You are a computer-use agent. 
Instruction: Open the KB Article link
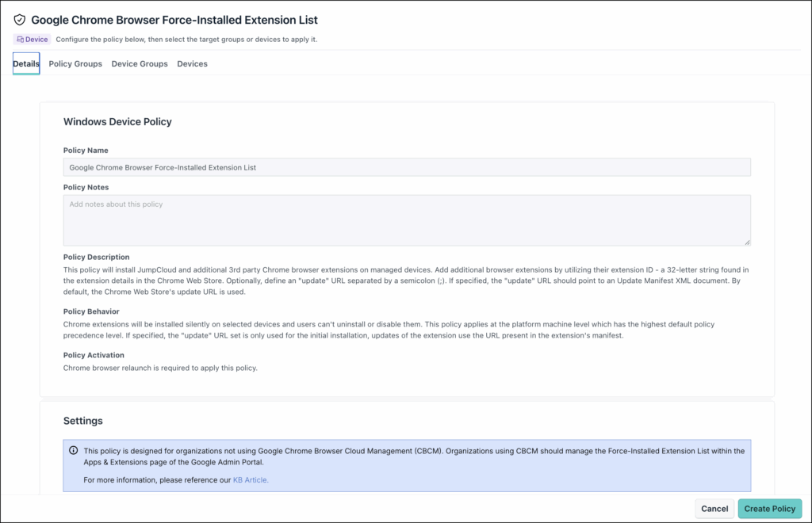(251, 480)
